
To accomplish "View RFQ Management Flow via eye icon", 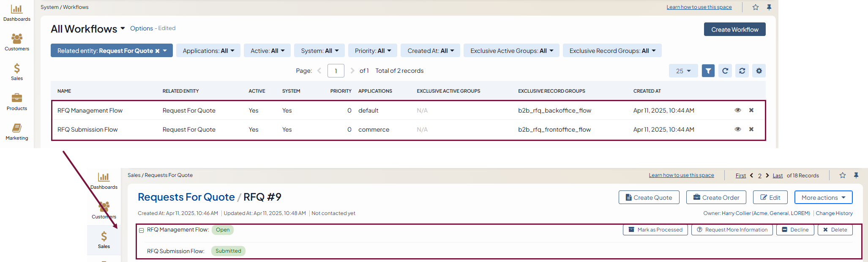I will 737,110.
